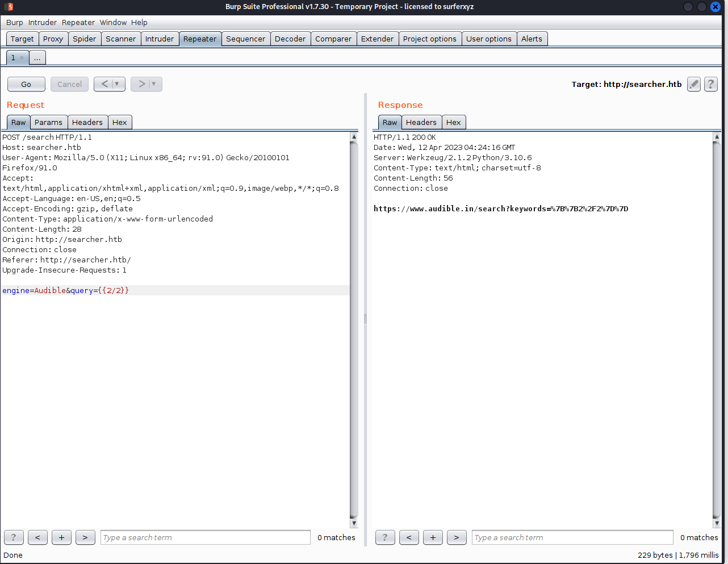The height and width of the screenshot is (564, 728).
Task: Open the User options tab
Action: tap(489, 39)
